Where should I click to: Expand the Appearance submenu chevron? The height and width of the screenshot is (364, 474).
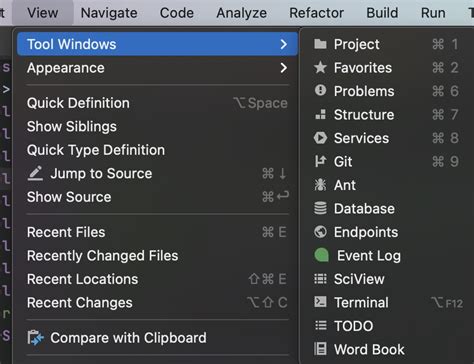(x=283, y=68)
